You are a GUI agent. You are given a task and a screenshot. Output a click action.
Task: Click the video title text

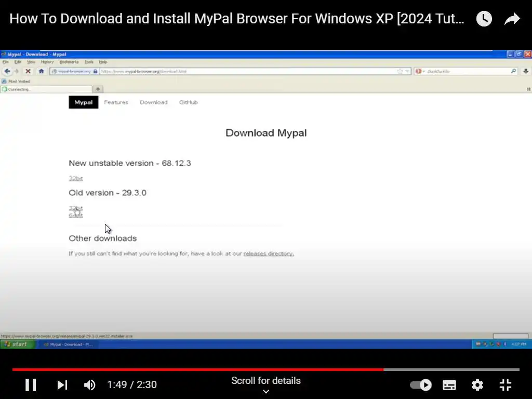237,19
